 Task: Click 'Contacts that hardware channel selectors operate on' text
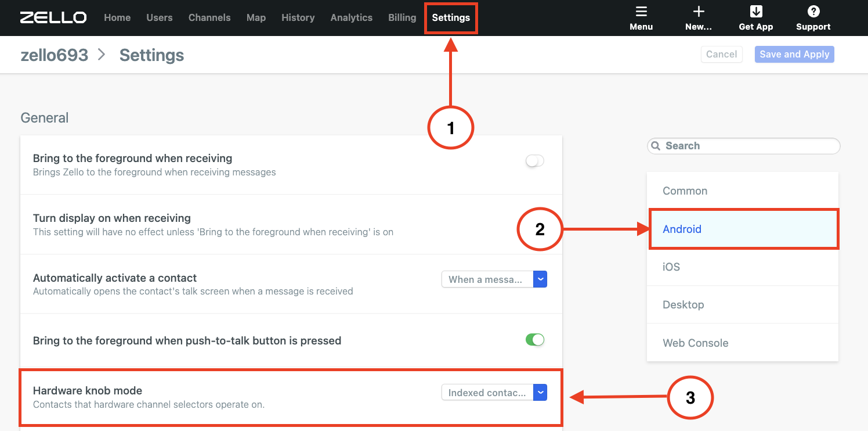coord(149,404)
